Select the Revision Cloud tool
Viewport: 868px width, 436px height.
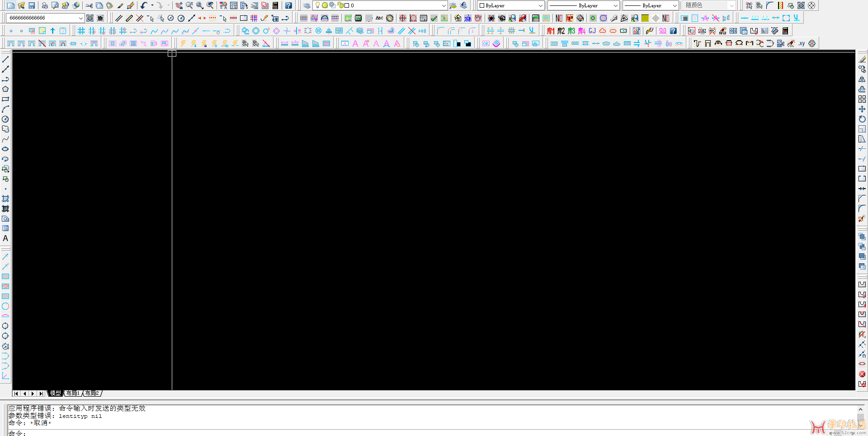tap(5, 129)
